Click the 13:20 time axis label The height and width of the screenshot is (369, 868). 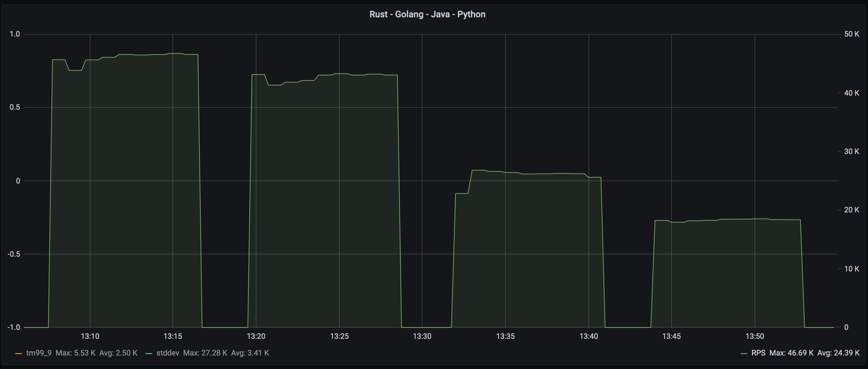pyautogui.click(x=256, y=336)
